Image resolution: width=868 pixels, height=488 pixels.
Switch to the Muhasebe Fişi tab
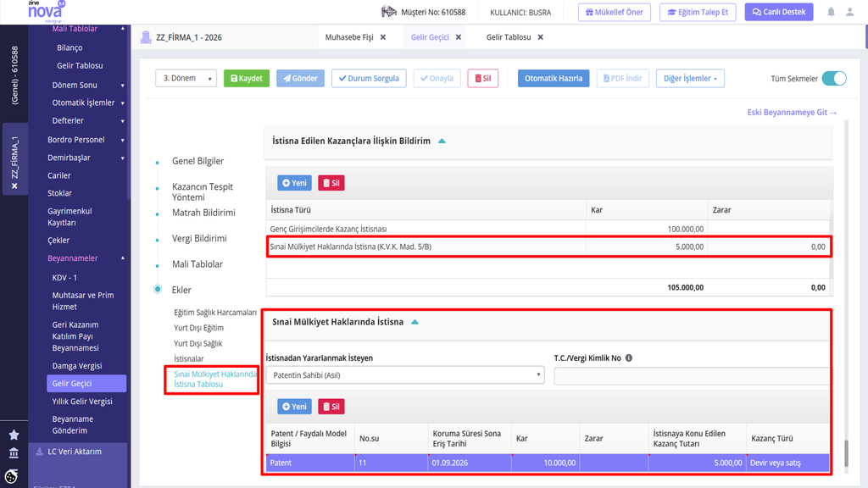[349, 37]
